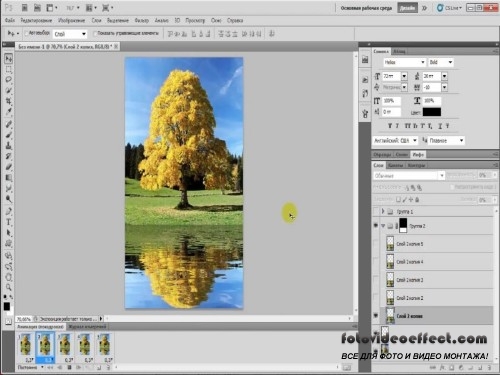Screen dimensions: 500x375
Task: Select the 3D Object Rotate tool
Action: (x=9, y=256)
